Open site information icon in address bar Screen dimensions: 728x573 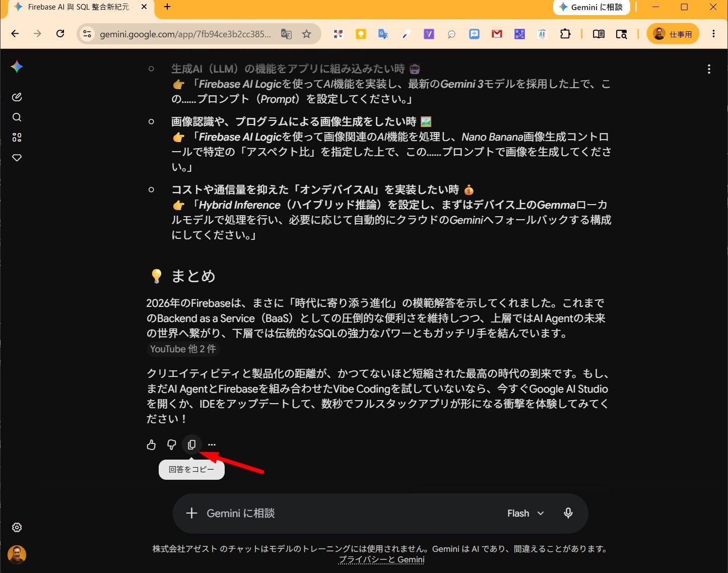[87, 34]
